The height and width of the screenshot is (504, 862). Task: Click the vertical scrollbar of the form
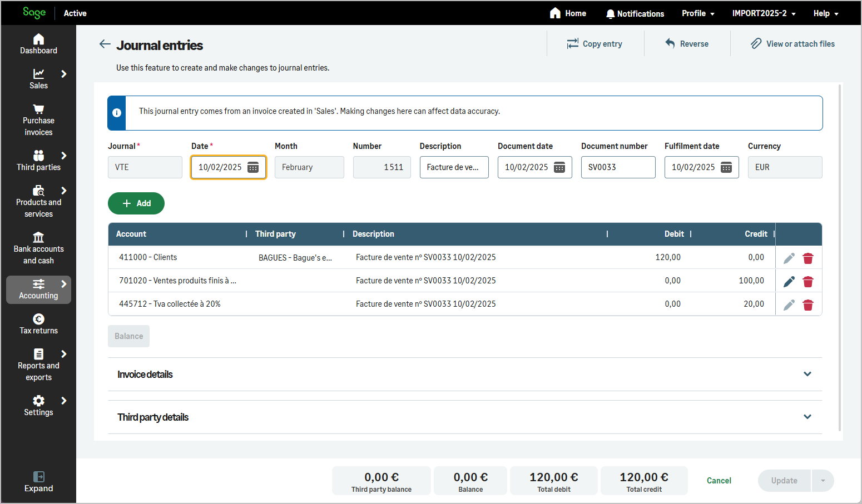(x=840, y=257)
